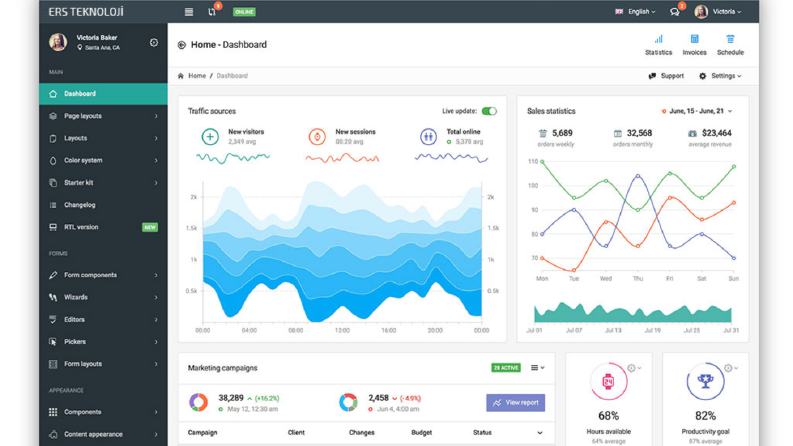Open the Invoices calculator icon

[x=694, y=39]
